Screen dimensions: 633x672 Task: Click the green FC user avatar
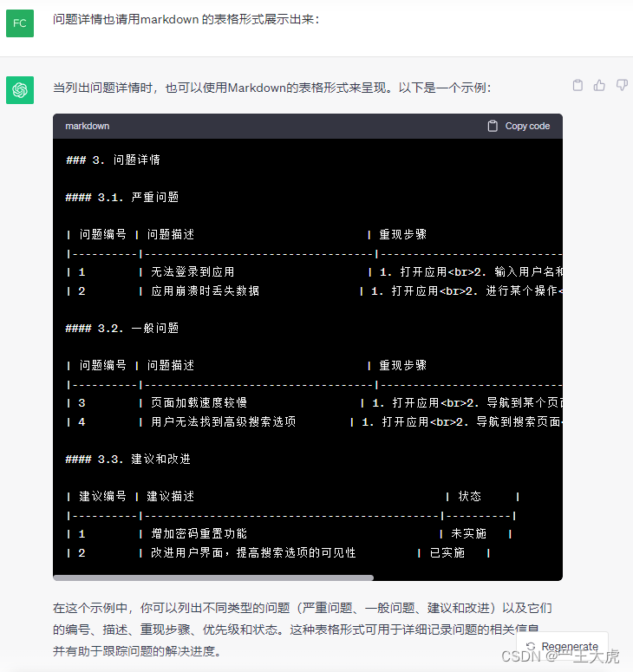[20, 23]
